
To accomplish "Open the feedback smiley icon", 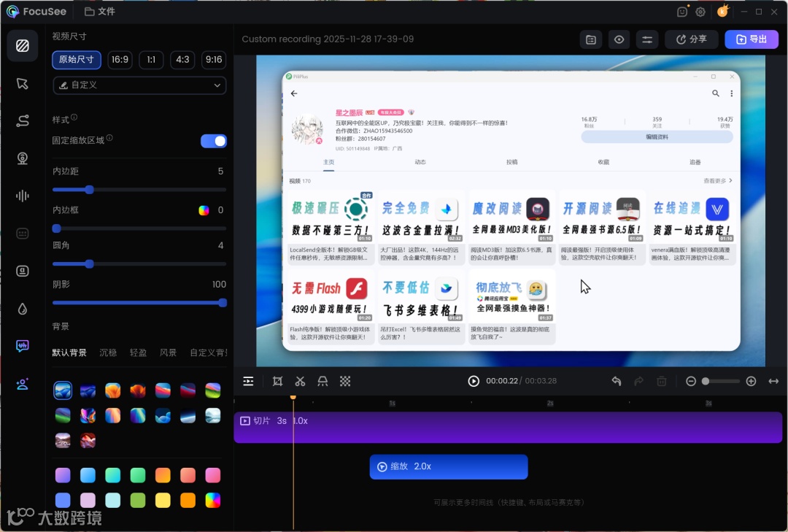I will click(682, 12).
